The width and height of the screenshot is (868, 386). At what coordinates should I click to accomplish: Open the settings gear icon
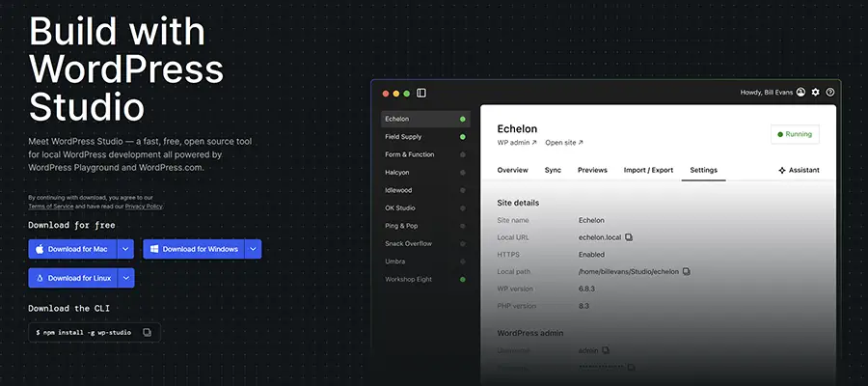coord(815,93)
